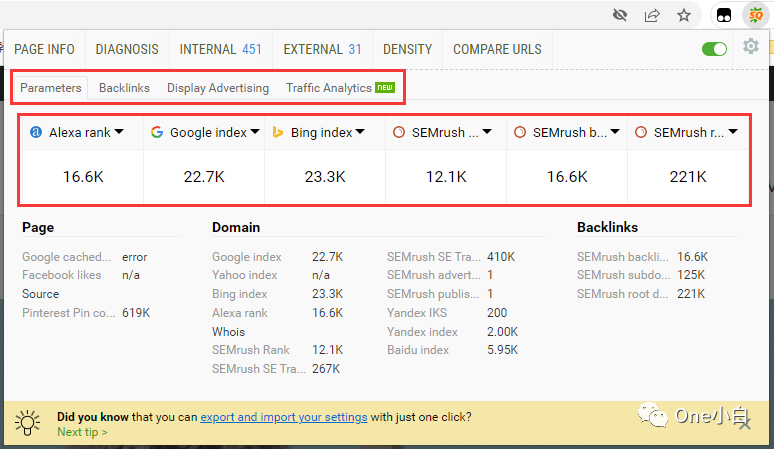Expand the Bing index dropdown arrow
Viewport: 774px width, 449px height.
tap(360, 132)
